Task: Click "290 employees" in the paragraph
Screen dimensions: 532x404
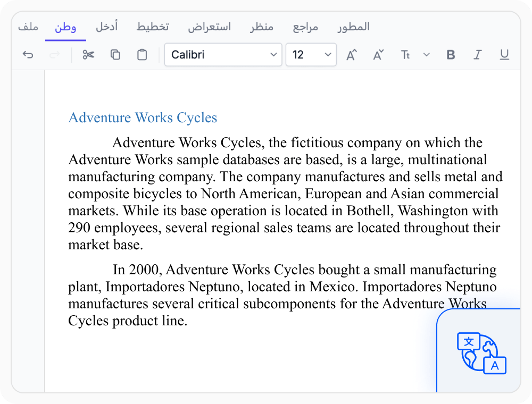Action: click(x=112, y=228)
